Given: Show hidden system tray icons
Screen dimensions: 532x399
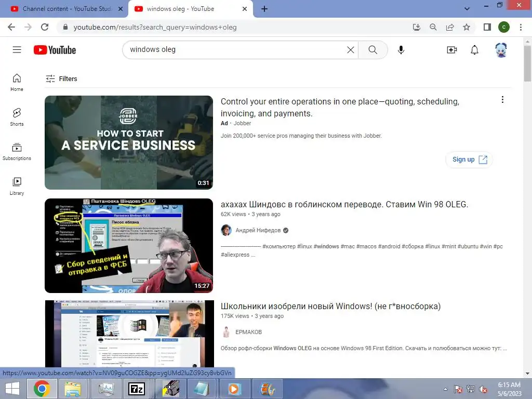Looking at the screenshot, I should pyautogui.click(x=445, y=389).
